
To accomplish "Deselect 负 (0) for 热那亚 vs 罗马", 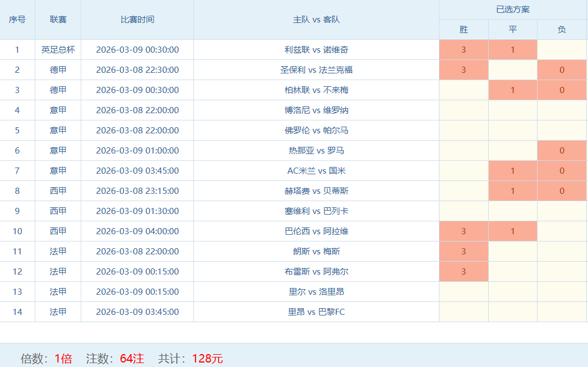I will (562, 151).
